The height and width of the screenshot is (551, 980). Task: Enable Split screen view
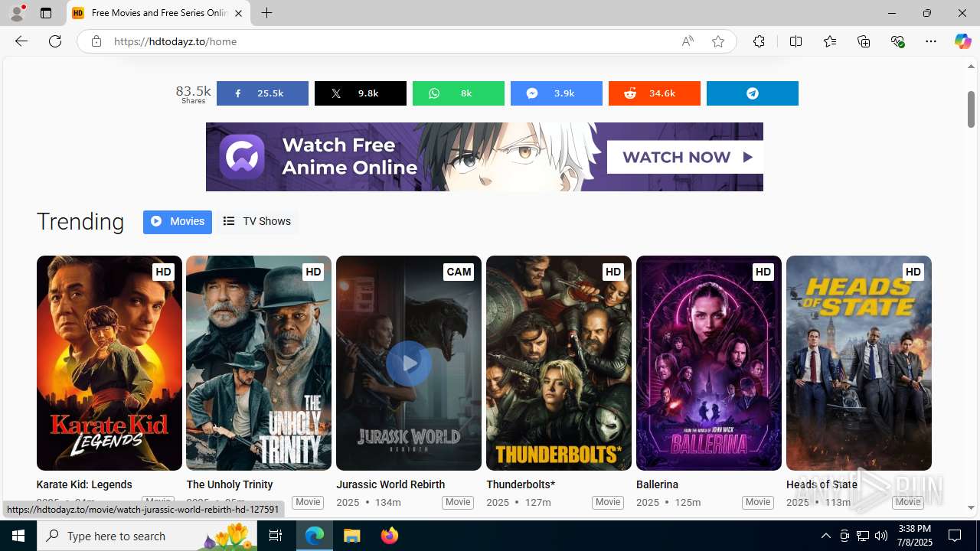(795, 41)
